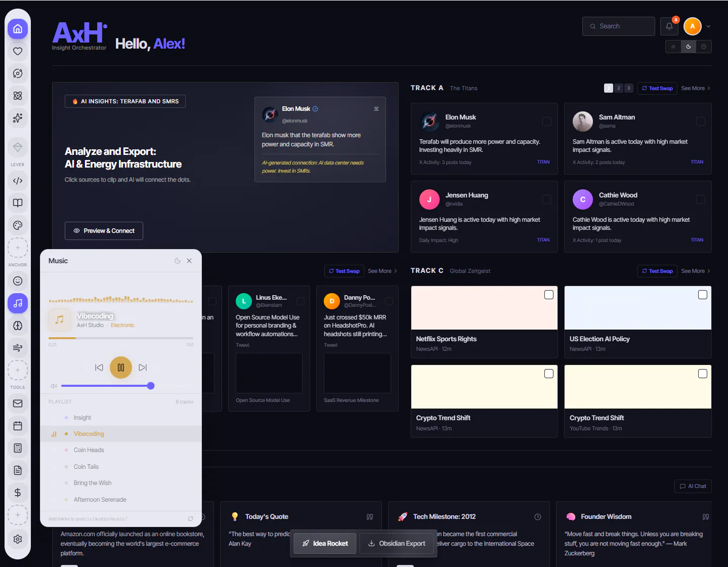Viewport: 728px width, 567px height.
Task: Open the dollar sign icon in sidebar
Action: 18,493
